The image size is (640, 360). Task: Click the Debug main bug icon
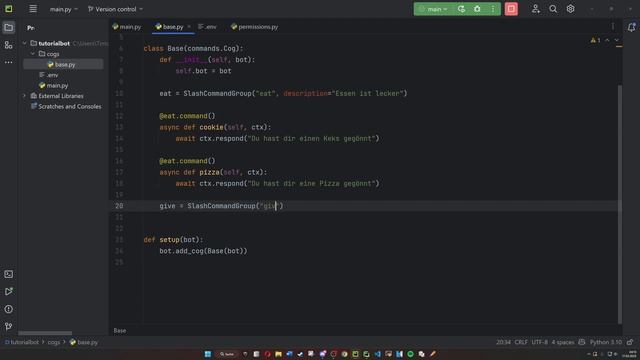[x=477, y=9]
